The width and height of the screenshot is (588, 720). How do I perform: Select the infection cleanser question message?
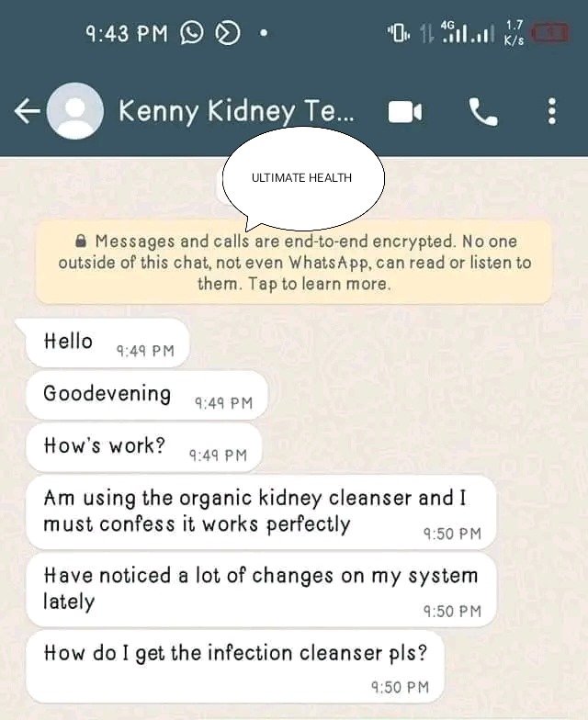235,667
